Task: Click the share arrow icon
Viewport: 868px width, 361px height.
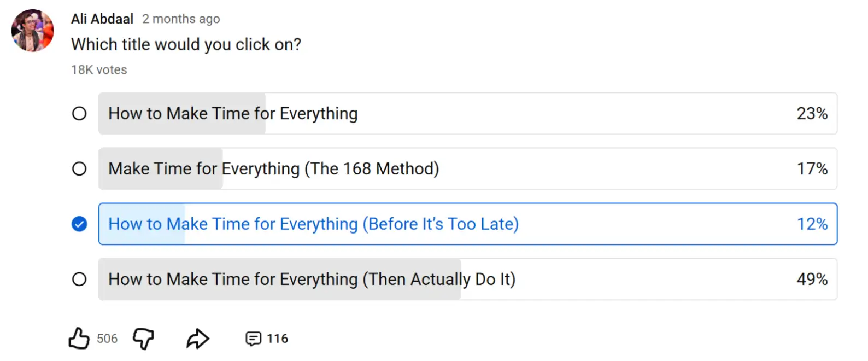Action: tap(198, 339)
